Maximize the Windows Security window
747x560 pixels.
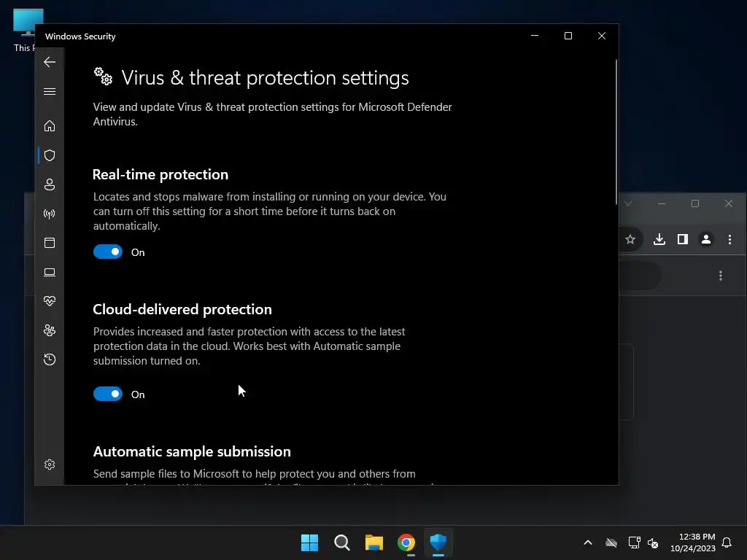click(x=568, y=36)
